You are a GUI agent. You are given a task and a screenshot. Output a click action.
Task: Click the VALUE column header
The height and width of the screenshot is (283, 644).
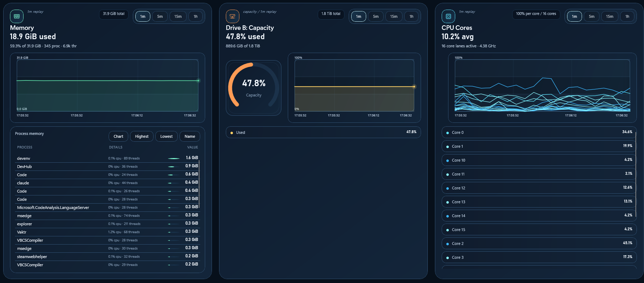(x=193, y=147)
